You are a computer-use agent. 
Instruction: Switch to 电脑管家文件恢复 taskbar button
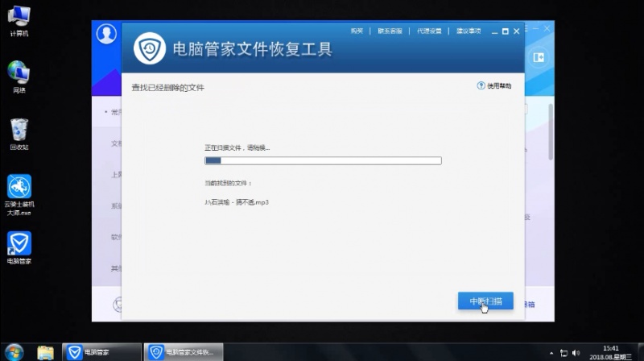click(184, 352)
